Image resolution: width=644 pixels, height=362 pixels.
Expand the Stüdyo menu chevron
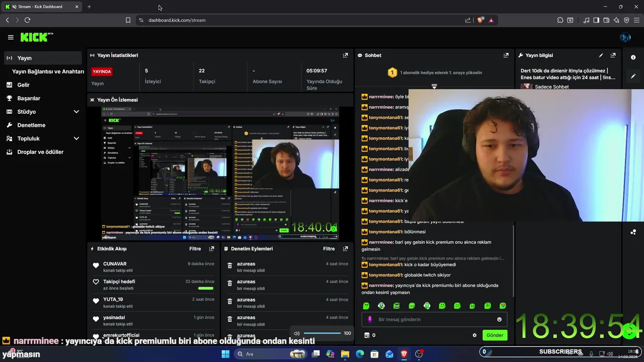pos(76,112)
